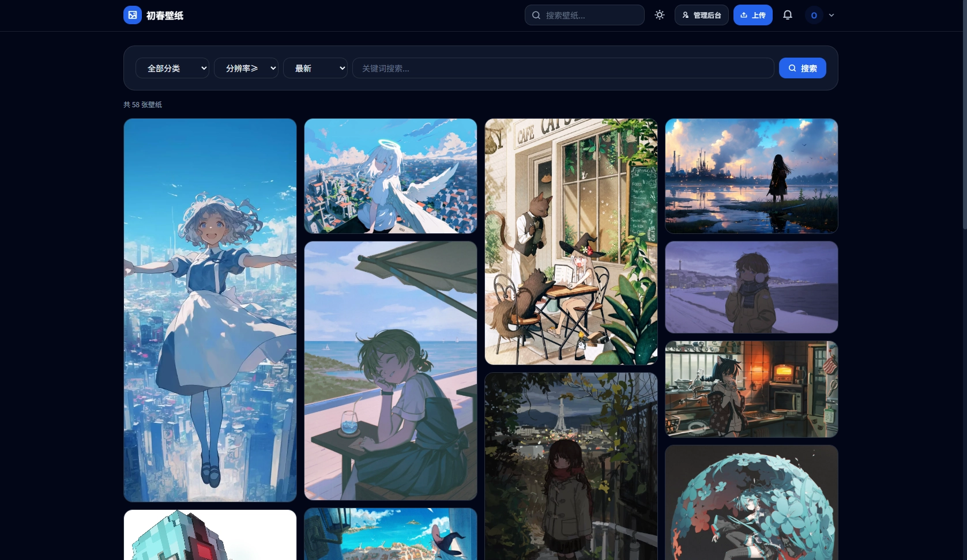Open the teal clover sphere wallpaper
The width and height of the screenshot is (967, 560).
point(751,502)
